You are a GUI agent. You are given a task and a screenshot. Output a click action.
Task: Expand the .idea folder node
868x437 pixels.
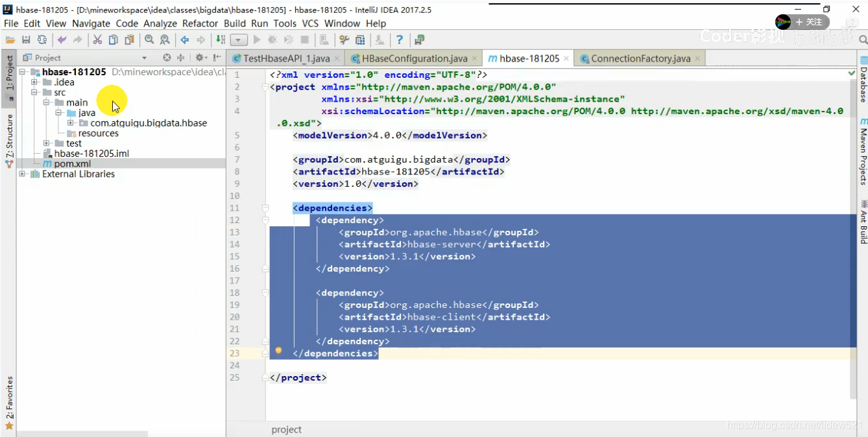point(34,82)
